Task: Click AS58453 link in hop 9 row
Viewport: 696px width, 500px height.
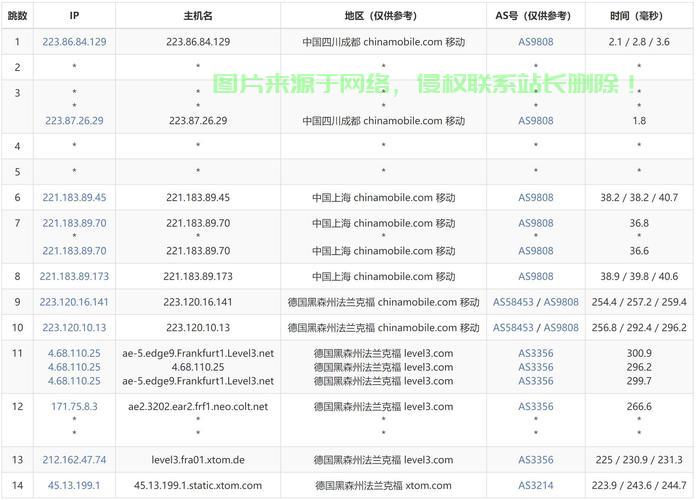Action: (x=513, y=302)
